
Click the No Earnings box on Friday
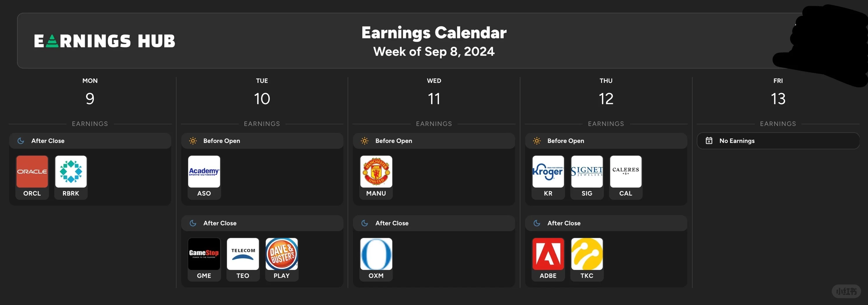pos(778,141)
